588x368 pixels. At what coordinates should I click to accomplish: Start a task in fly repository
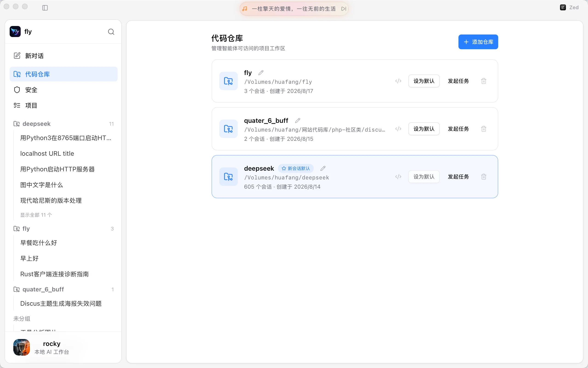coord(458,81)
